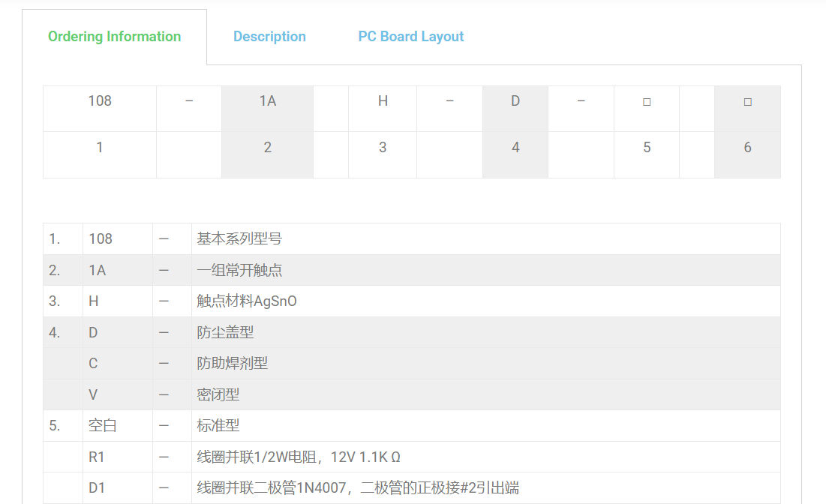Image resolution: width=826 pixels, height=504 pixels.
Task: Click the square placeholder above position number 5
Action: click(647, 102)
